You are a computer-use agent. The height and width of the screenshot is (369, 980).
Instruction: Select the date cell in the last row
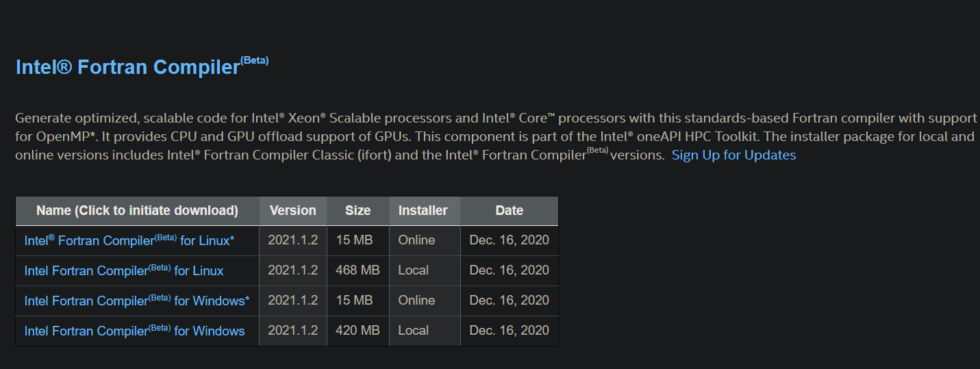(x=509, y=331)
